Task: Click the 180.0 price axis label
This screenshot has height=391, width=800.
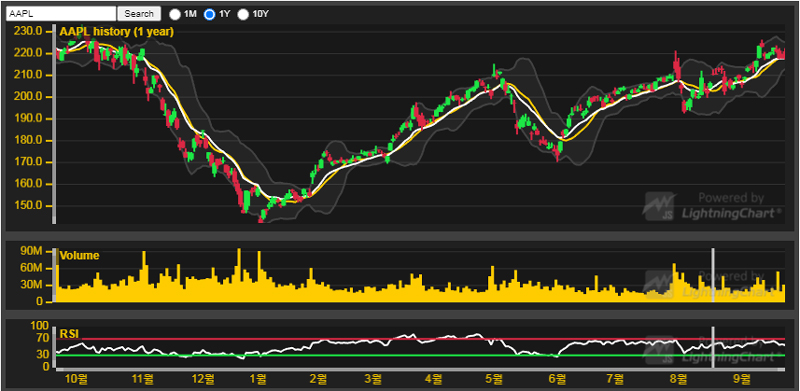Action: click(29, 141)
